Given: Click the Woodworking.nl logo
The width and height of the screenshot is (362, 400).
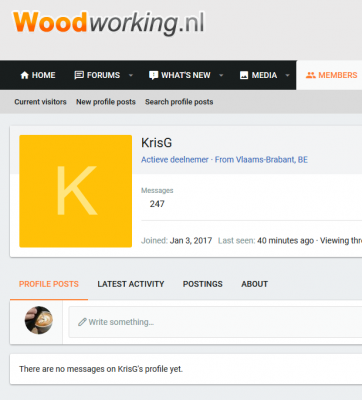Looking at the screenshot, I should click(109, 23).
